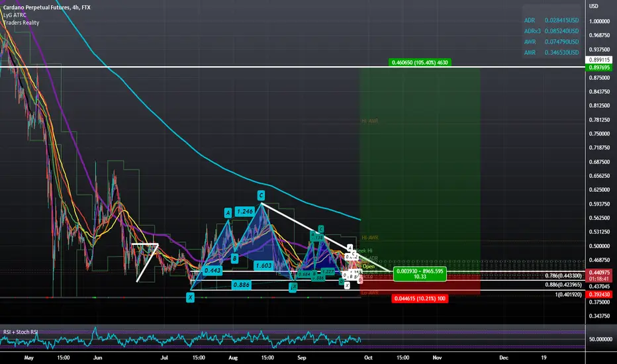The height and width of the screenshot is (364, 617).
Task: Click the AWR value 0.074790USD
Action: pos(561,41)
